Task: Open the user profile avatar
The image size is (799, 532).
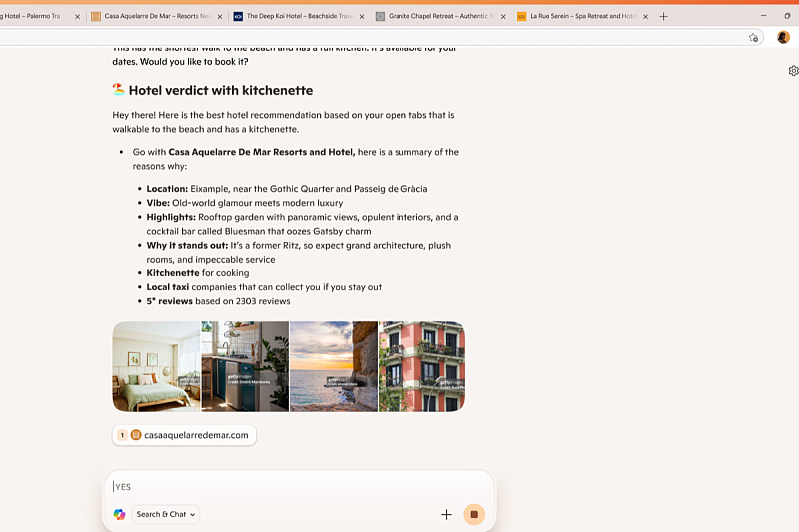Action: [x=783, y=37]
